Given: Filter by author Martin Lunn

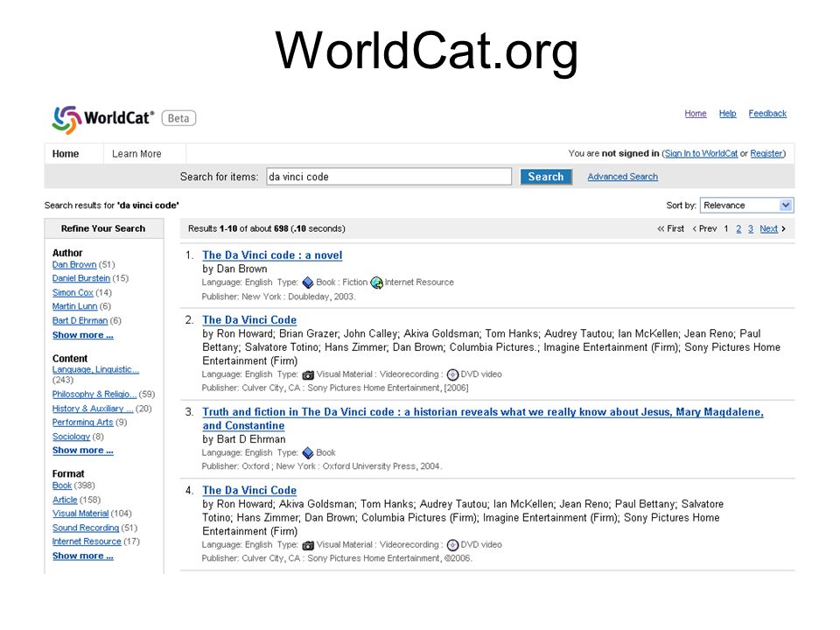Looking at the screenshot, I should click(x=75, y=306).
